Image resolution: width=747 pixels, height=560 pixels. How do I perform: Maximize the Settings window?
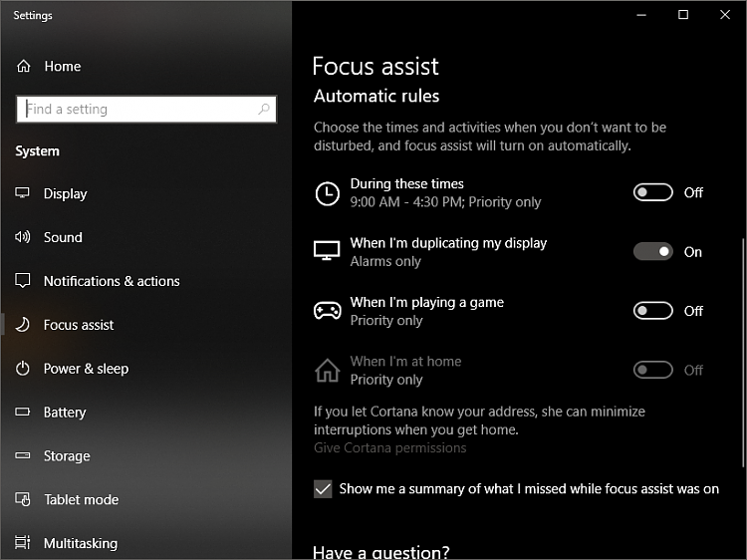point(683,15)
